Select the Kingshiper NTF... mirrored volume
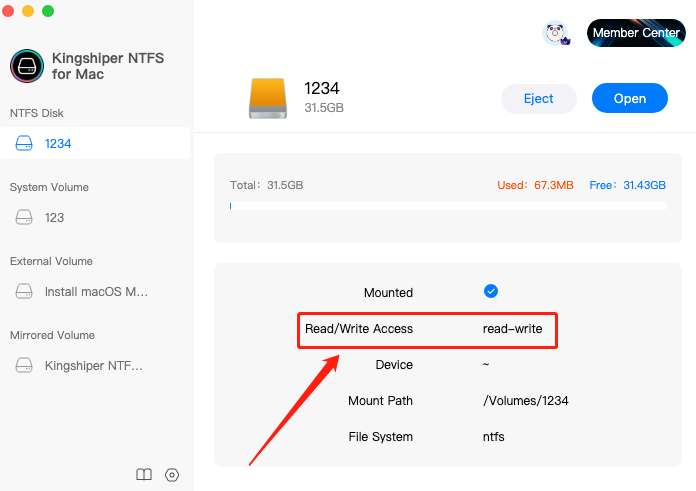The height and width of the screenshot is (491, 696). click(x=95, y=365)
